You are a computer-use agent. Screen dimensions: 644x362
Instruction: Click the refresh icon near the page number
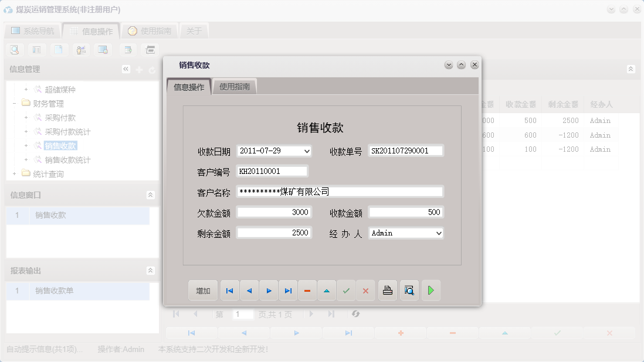point(355,314)
